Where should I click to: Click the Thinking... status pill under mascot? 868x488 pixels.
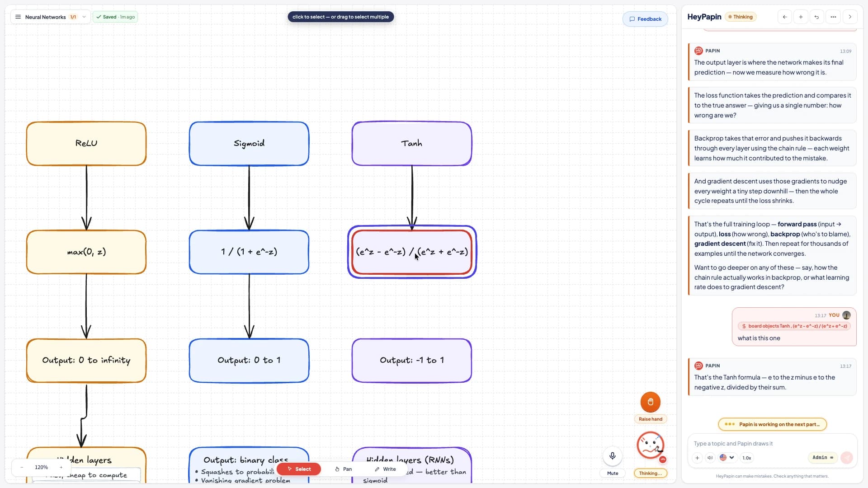tap(651, 473)
